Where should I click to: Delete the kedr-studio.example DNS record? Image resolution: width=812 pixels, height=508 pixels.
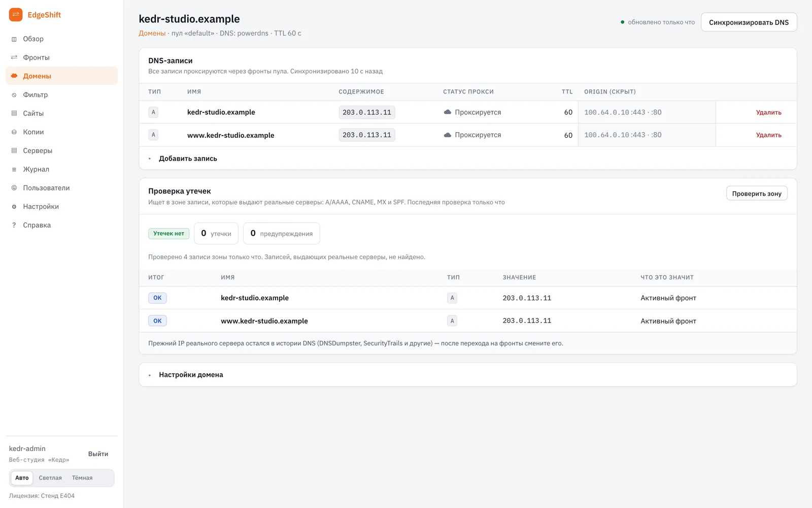[x=768, y=112]
